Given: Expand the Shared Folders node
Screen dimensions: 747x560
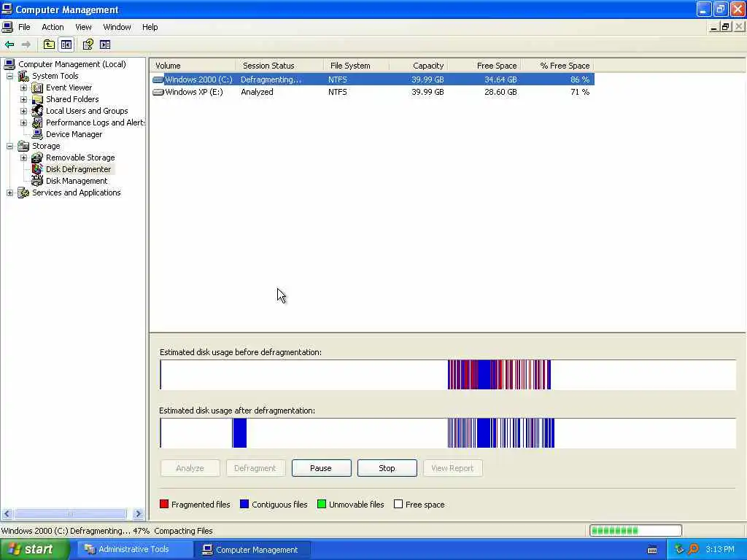Looking at the screenshot, I should (x=23, y=99).
